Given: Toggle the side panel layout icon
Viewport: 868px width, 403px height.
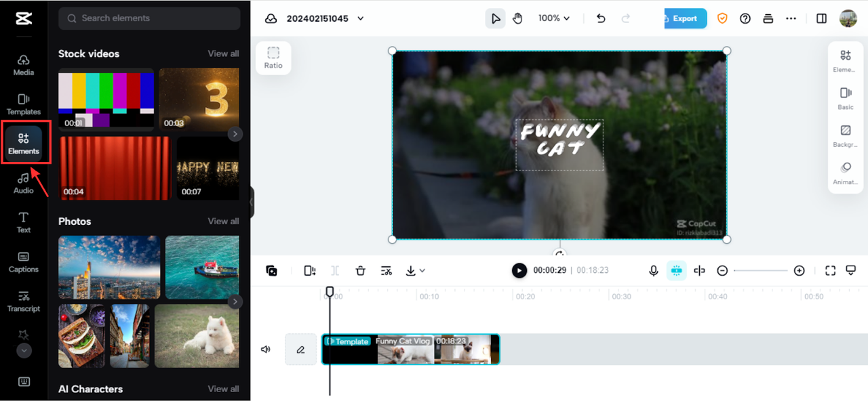Looking at the screenshot, I should point(822,18).
